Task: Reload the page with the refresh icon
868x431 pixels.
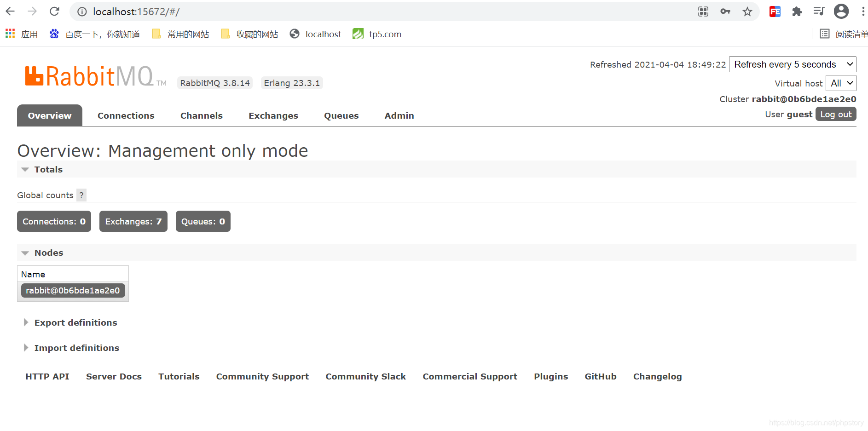Action: coord(54,11)
